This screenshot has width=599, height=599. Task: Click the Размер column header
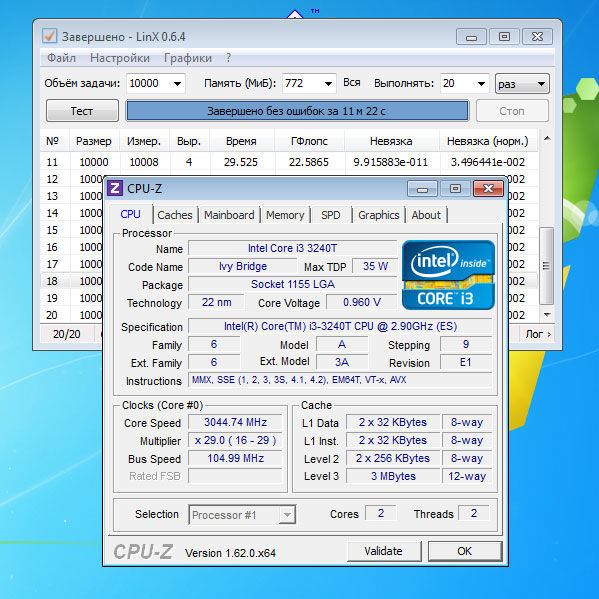point(94,141)
